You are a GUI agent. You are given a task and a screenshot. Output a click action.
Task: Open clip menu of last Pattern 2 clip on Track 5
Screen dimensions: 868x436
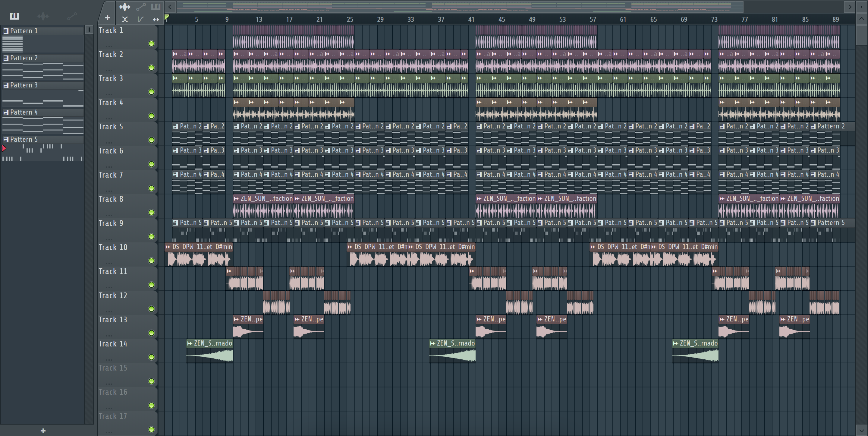point(813,126)
